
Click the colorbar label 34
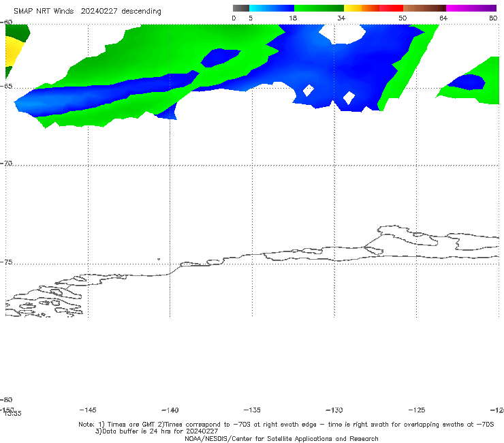[341, 18]
